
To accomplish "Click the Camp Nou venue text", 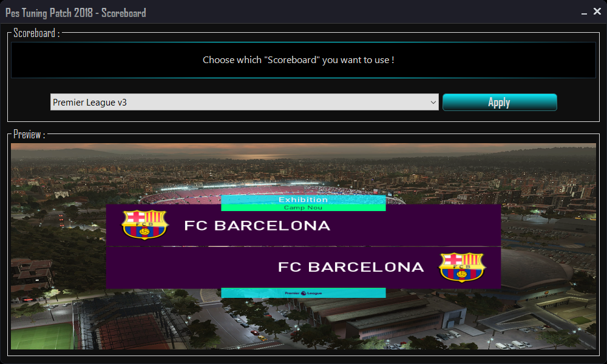I will [x=303, y=207].
